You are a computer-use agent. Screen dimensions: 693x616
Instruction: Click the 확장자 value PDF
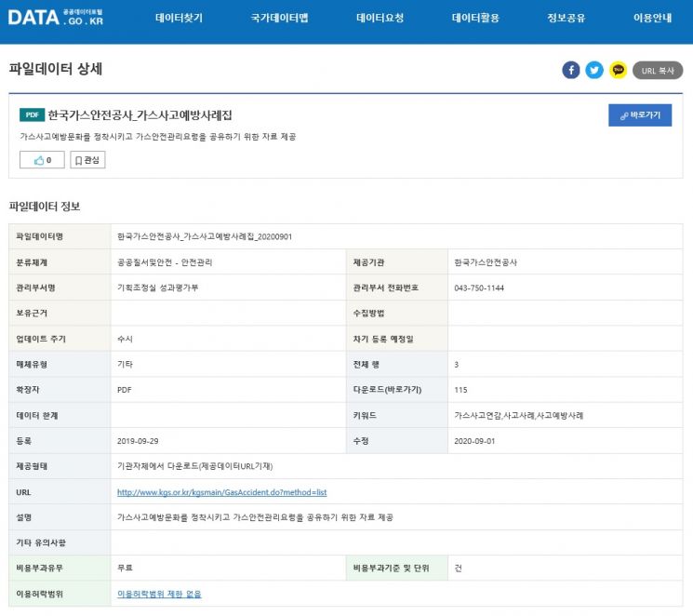[x=125, y=390]
